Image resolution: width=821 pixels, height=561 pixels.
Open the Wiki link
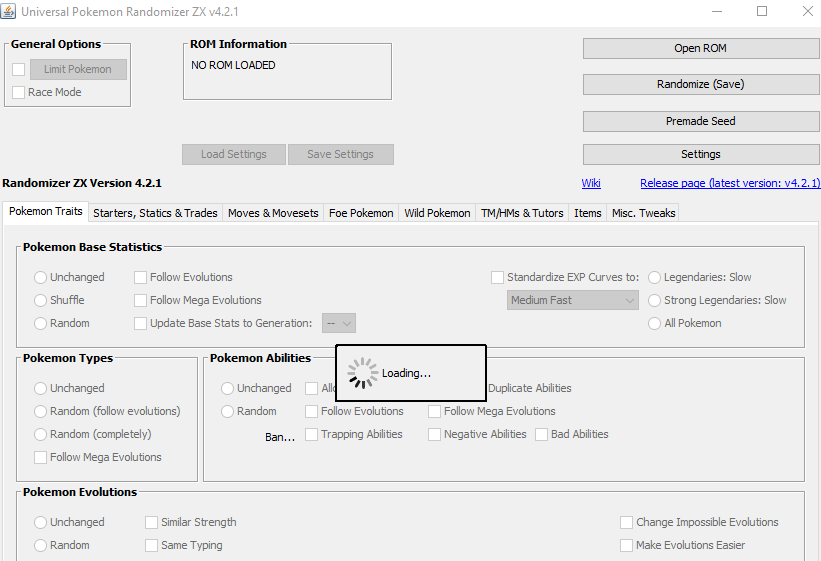[x=591, y=183]
